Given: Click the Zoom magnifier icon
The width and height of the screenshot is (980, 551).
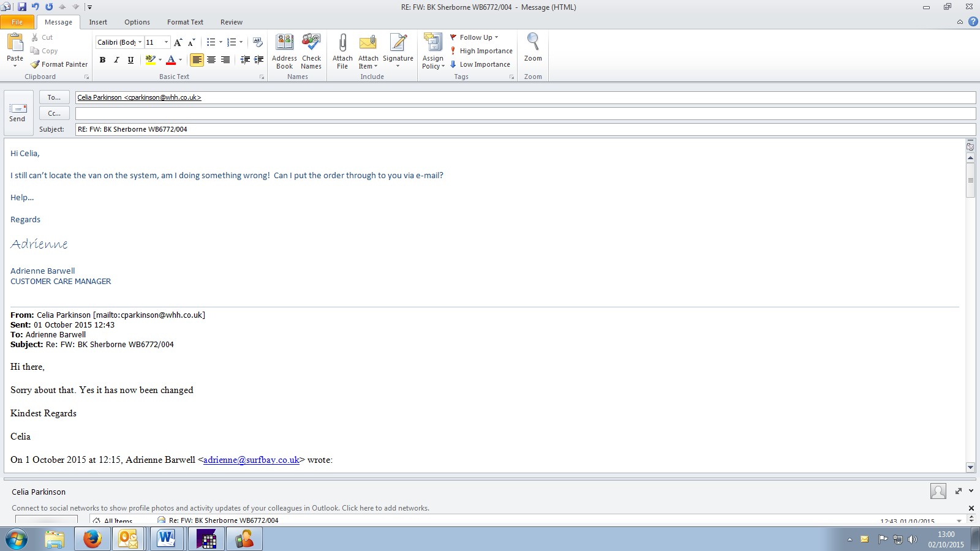Looking at the screenshot, I should 533,43.
